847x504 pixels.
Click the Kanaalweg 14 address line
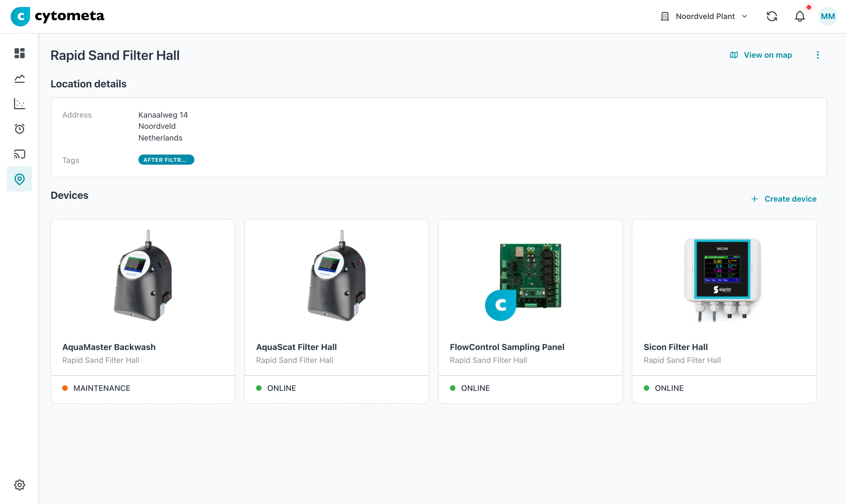click(x=163, y=115)
